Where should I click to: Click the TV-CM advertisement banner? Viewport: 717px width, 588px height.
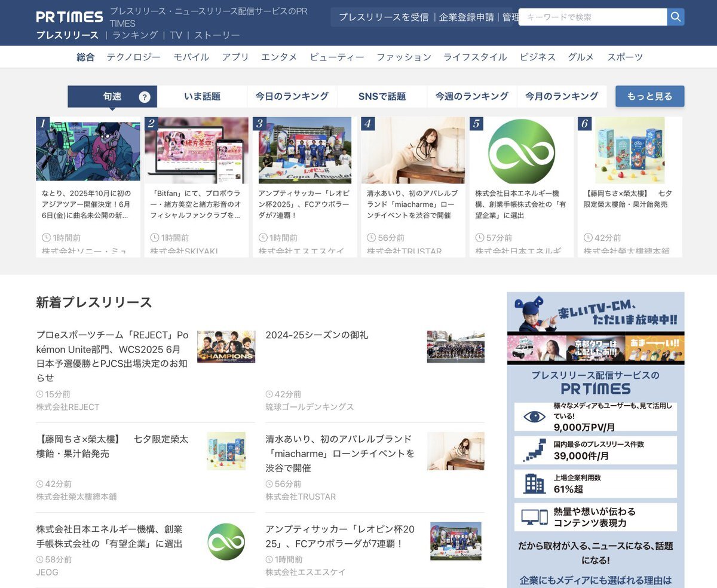tap(596, 328)
